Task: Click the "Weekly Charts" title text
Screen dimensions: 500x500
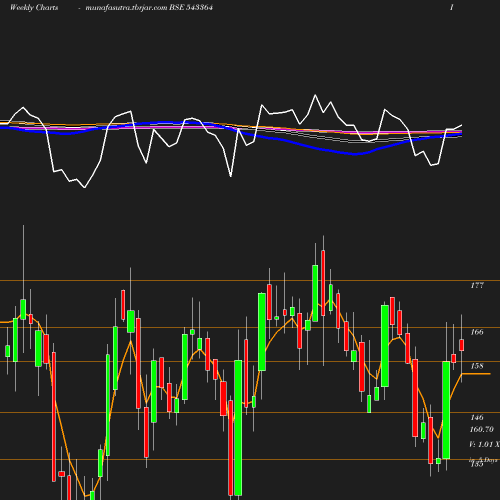Action: [34, 8]
